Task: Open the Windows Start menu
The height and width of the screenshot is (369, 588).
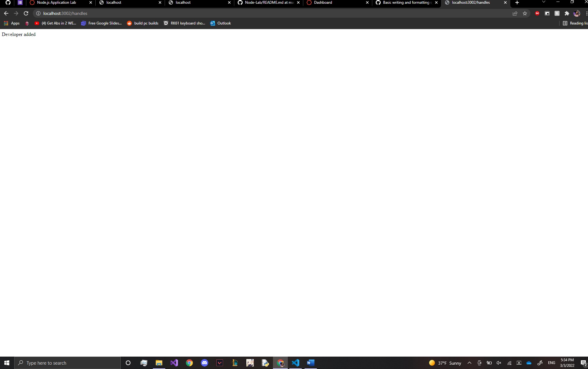Action: pos(7,363)
